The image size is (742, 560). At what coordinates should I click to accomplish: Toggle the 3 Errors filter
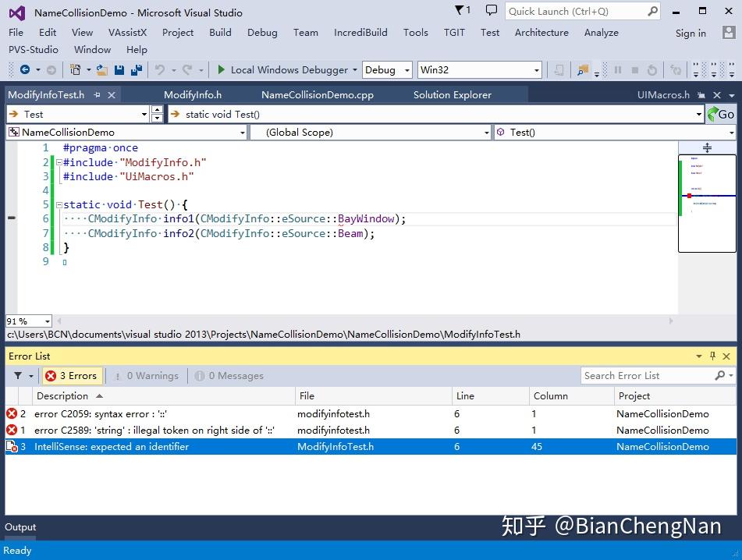coord(71,375)
